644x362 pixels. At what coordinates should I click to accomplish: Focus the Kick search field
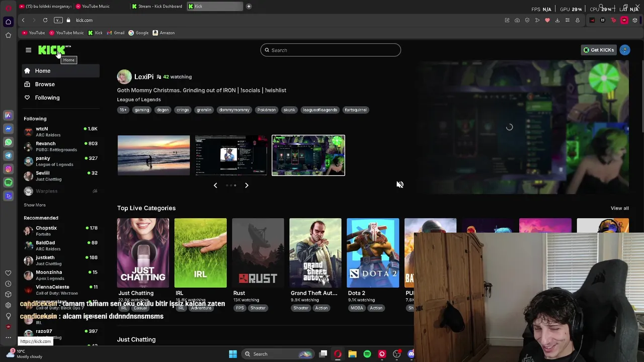pos(331,50)
